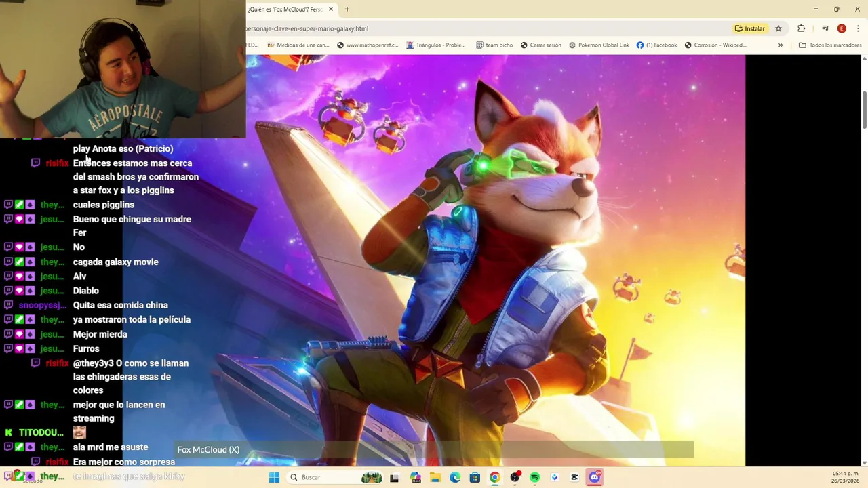Open the Triángulos - Proble... bookmark
The image size is (868, 488).
pos(436,45)
